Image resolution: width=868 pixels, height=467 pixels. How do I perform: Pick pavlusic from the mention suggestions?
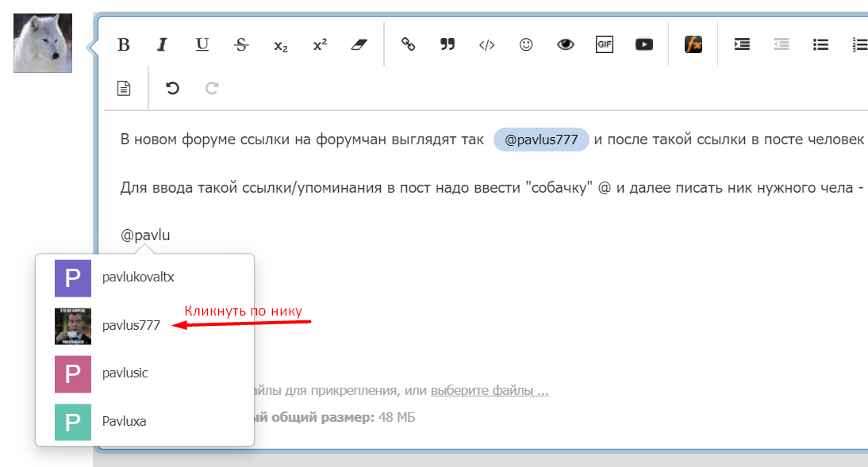click(144, 373)
